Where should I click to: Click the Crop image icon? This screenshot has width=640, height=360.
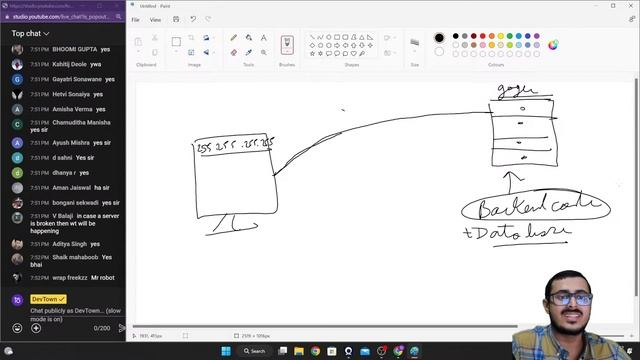[191, 38]
